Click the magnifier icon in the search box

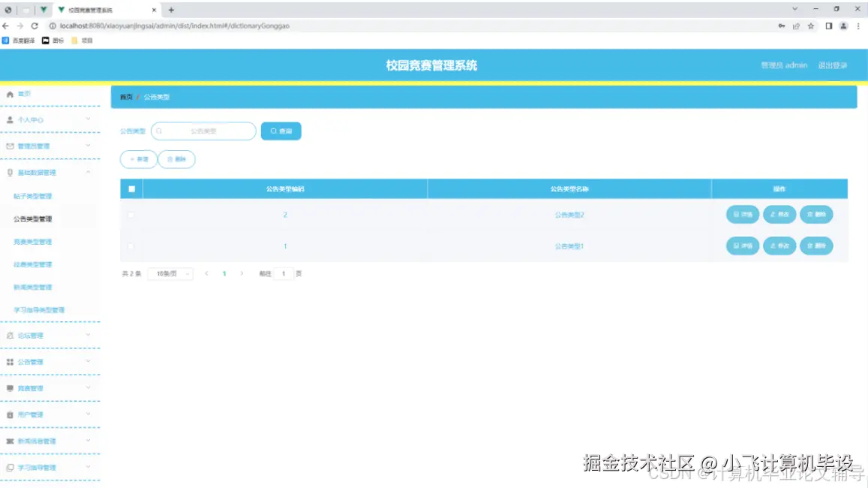[x=158, y=131]
